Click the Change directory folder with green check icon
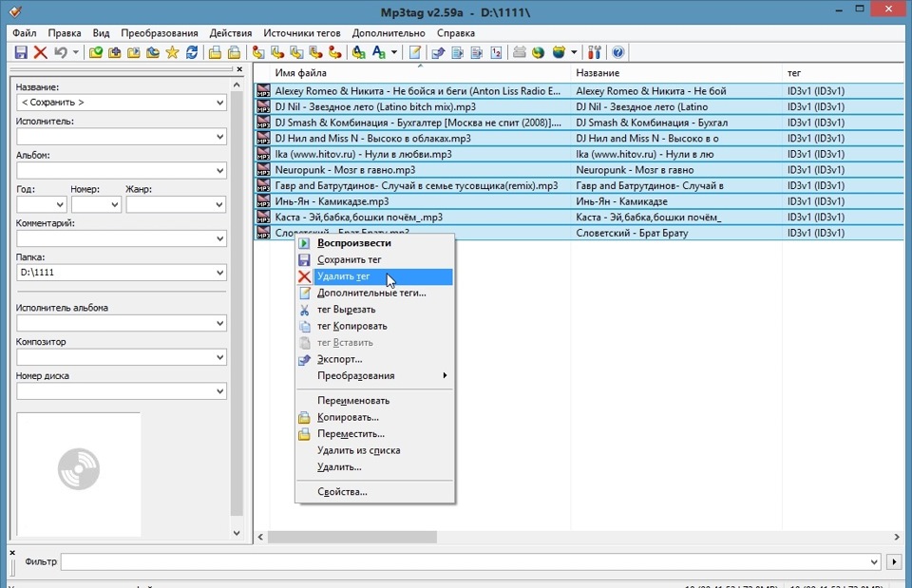The width and height of the screenshot is (912, 588). pyautogui.click(x=95, y=52)
